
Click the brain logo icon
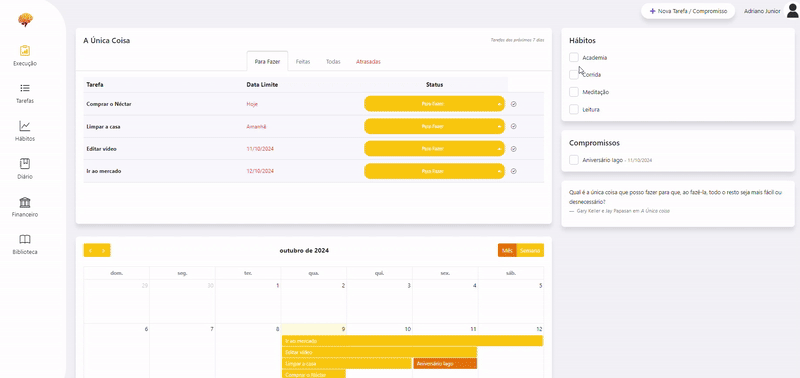pos(25,20)
